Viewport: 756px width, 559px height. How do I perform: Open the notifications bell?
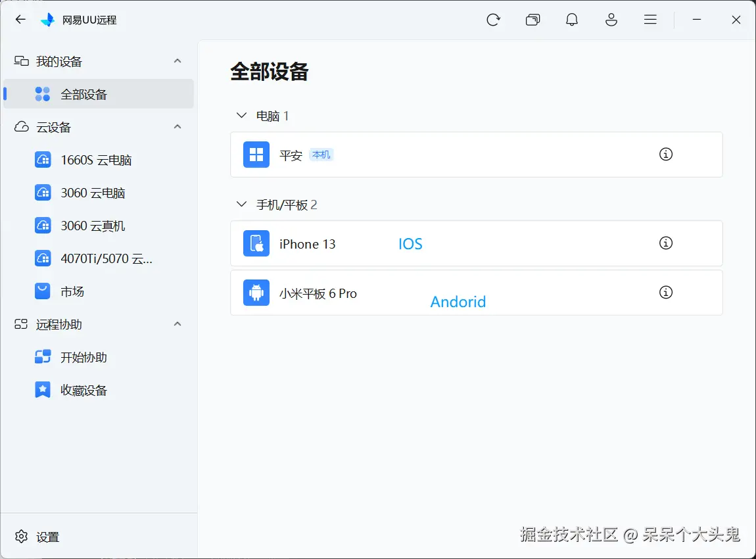point(572,20)
